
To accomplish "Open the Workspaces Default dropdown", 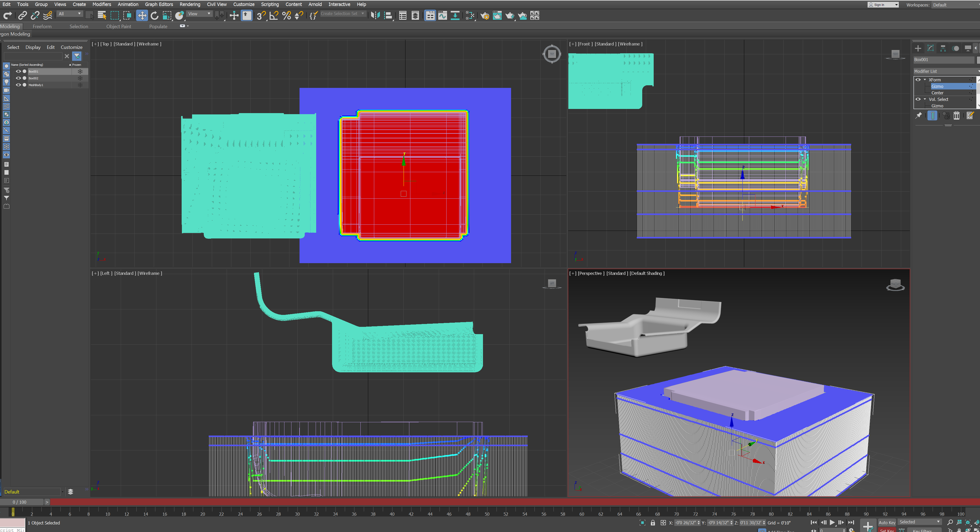I will [x=955, y=5].
